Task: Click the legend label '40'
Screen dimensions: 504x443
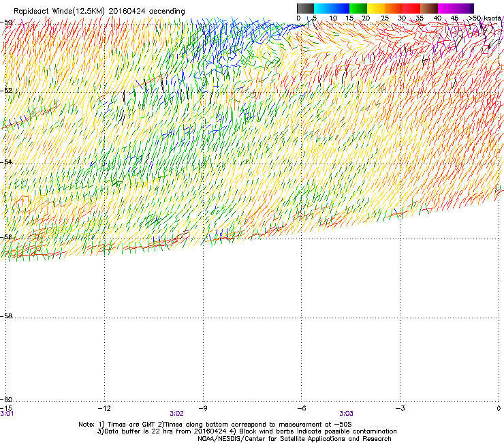Action: coord(437,18)
